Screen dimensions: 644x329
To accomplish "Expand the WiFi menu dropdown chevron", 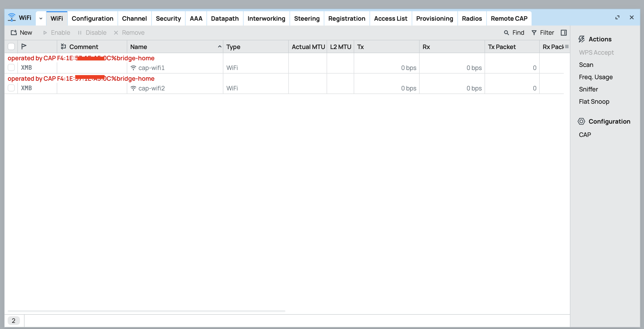I will tap(41, 18).
